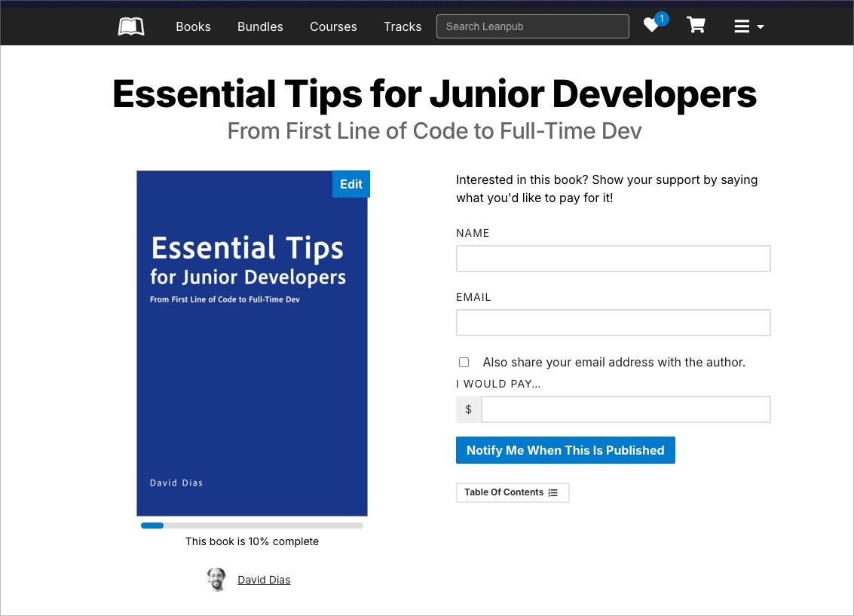Click the Leanpub open-book logo
Viewport: 854px width, 616px height.
(131, 26)
